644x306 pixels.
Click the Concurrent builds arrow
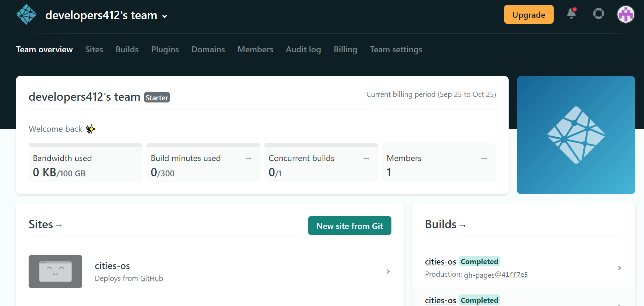point(366,159)
